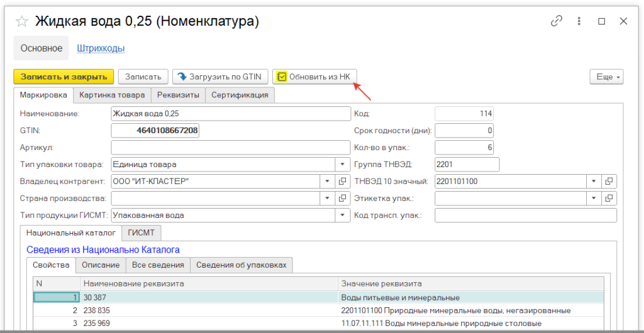The image size is (644, 333).
Task: Select the ГИСМТ tab
Action: (x=142, y=232)
